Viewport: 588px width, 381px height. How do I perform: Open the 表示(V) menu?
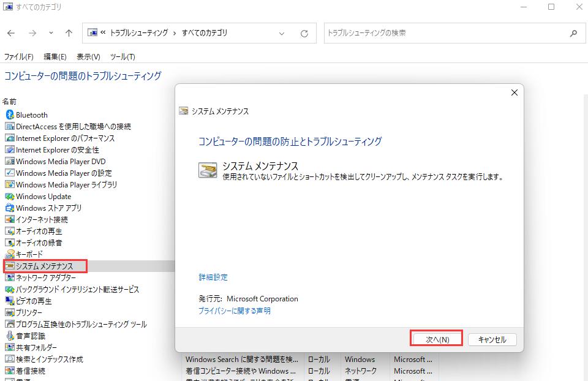(88, 56)
